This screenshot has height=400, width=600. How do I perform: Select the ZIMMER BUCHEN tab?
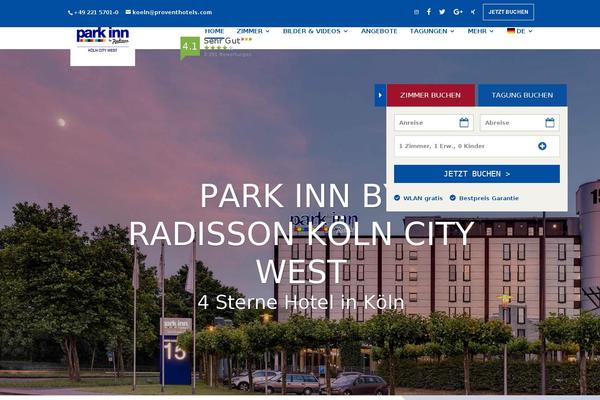pyautogui.click(x=430, y=95)
